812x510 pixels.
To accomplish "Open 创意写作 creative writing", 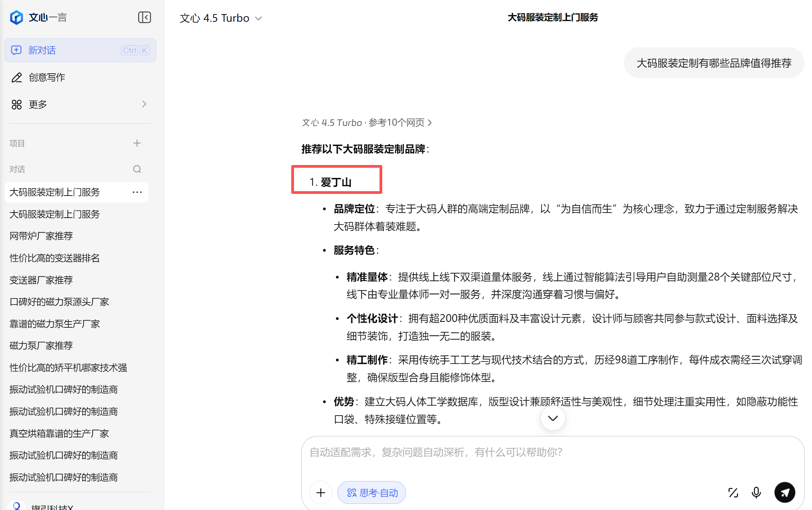I will 47,77.
